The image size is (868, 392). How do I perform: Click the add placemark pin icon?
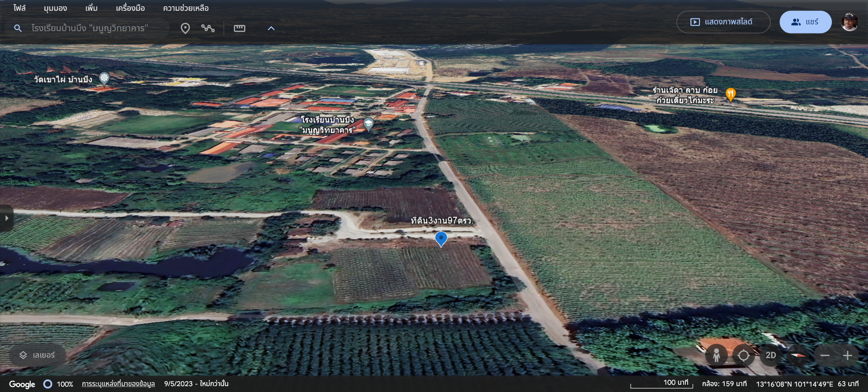coord(185,28)
